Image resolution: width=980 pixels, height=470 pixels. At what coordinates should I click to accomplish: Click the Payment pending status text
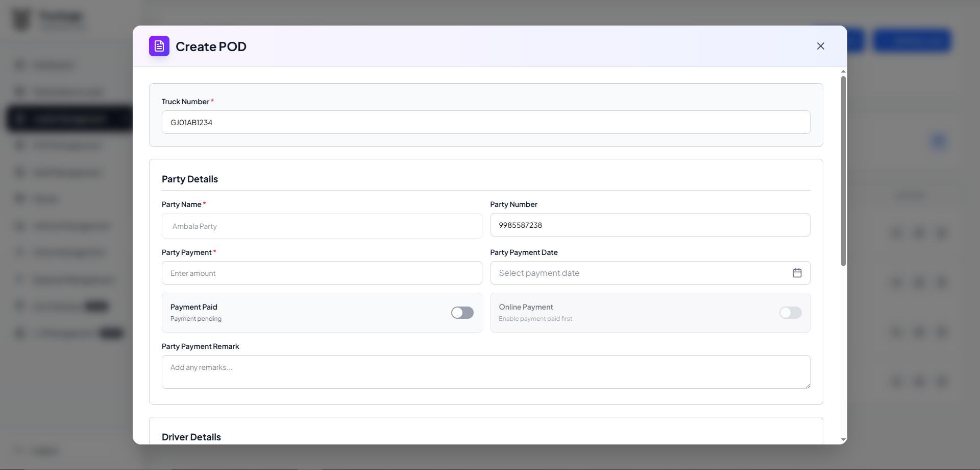click(196, 319)
